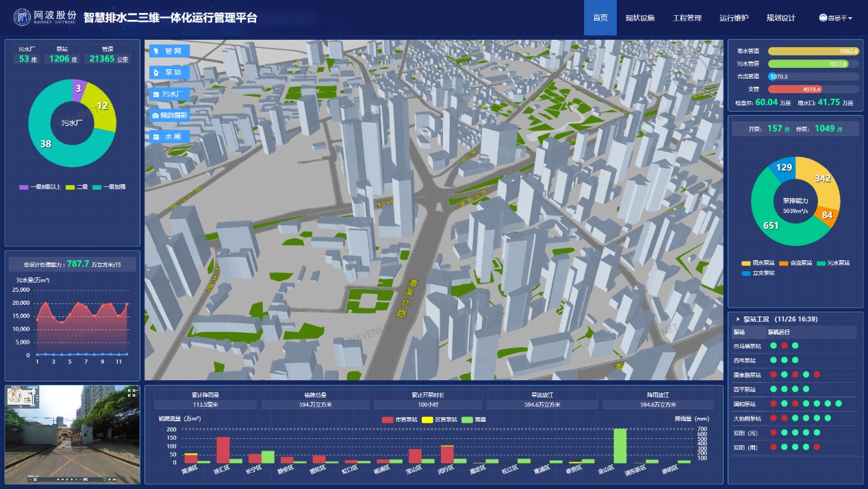Enable 倾斜摄影 oblique photography view
The image size is (868, 489).
pos(169,116)
